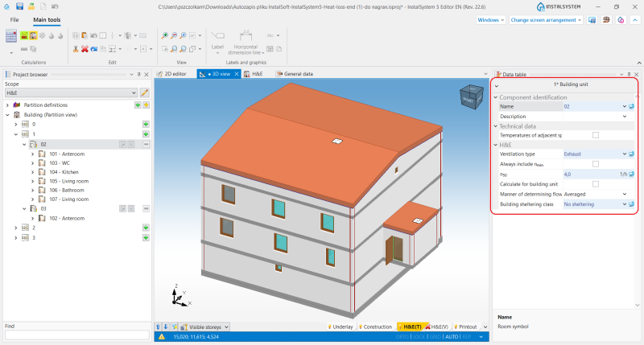Click the blue Redo arrow icon
Screen dimensions: 644x345
point(94,49)
